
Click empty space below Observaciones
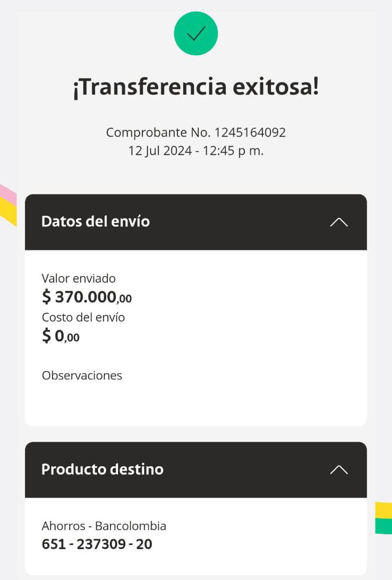pos(195,403)
